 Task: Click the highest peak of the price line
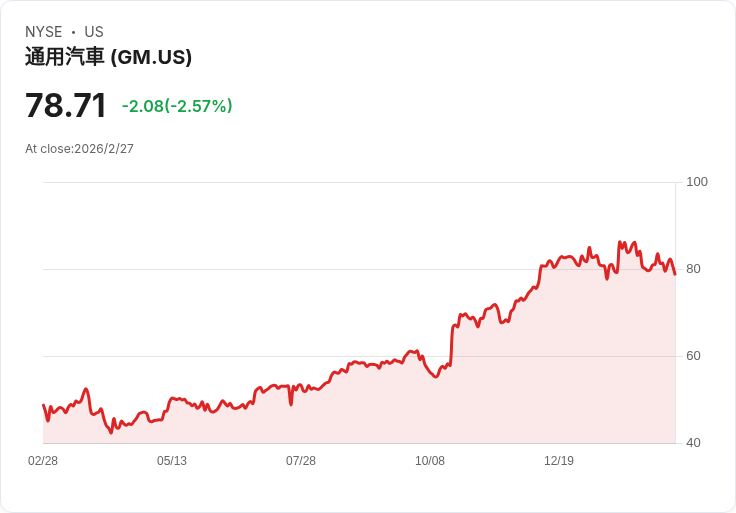tap(620, 242)
